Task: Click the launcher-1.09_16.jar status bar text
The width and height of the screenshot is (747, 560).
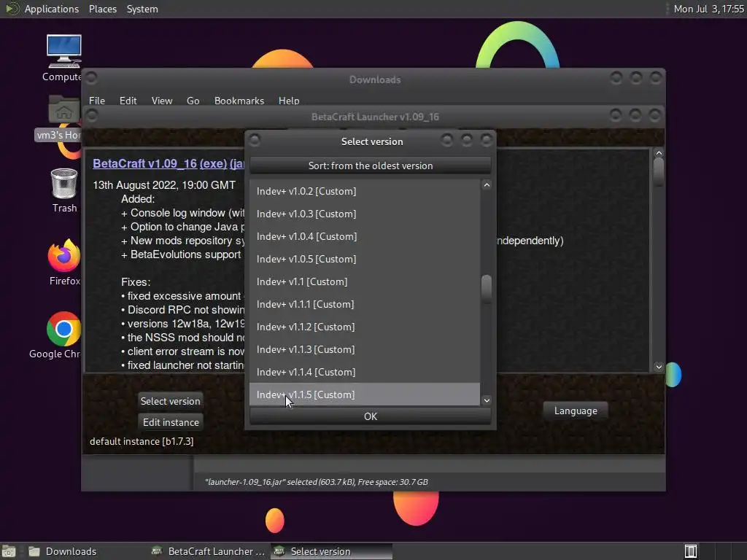Action: 317,482
